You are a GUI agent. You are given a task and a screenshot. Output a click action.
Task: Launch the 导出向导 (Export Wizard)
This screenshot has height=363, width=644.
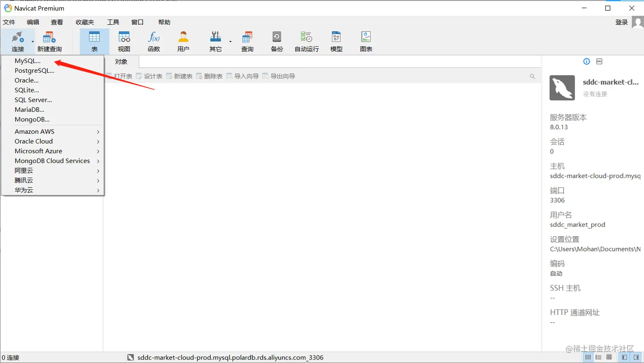[x=279, y=76]
